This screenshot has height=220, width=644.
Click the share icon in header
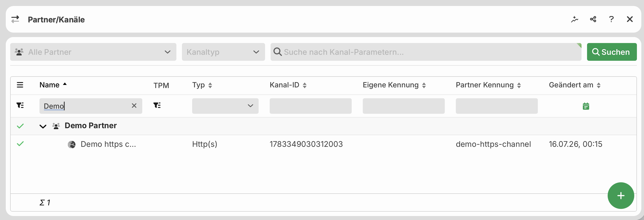tap(593, 19)
